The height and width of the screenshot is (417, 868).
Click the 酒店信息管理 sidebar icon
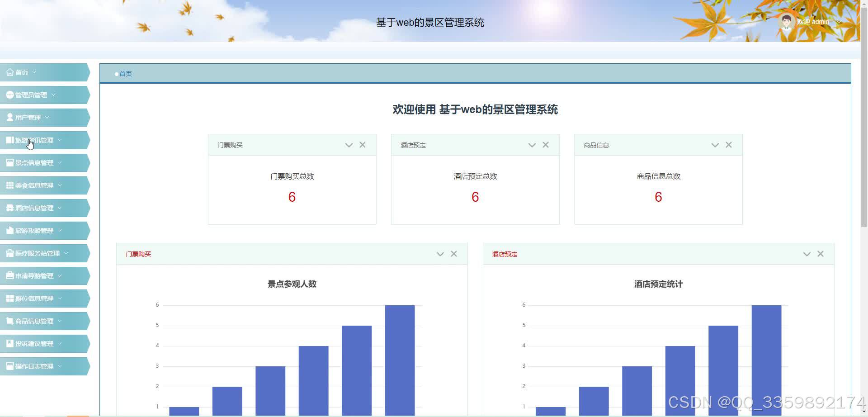tap(10, 208)
